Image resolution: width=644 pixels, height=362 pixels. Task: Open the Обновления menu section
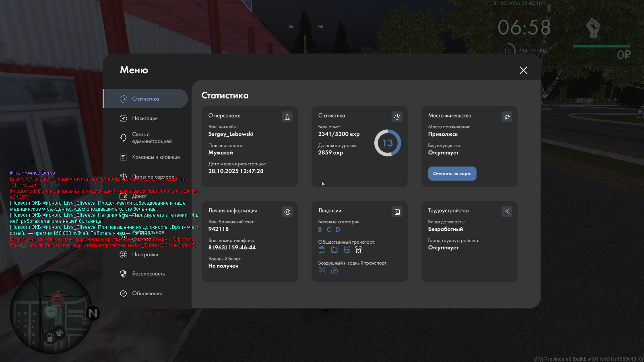145,293
